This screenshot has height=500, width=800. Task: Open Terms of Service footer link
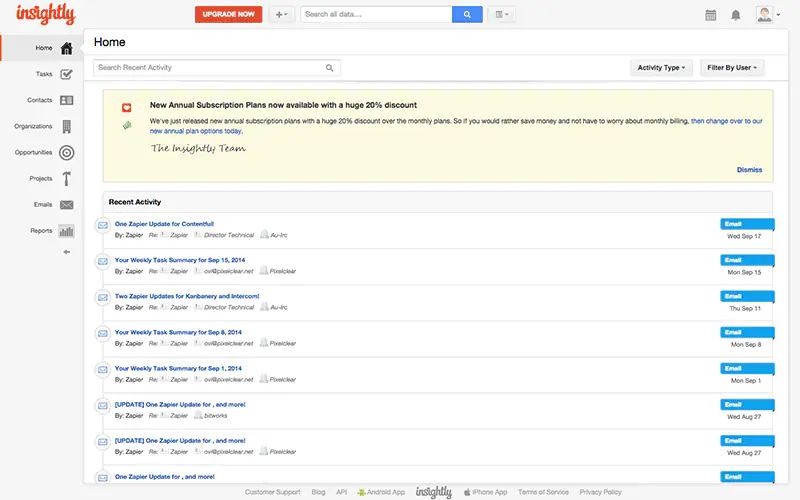pyautogui.click(x=543, y=492)
